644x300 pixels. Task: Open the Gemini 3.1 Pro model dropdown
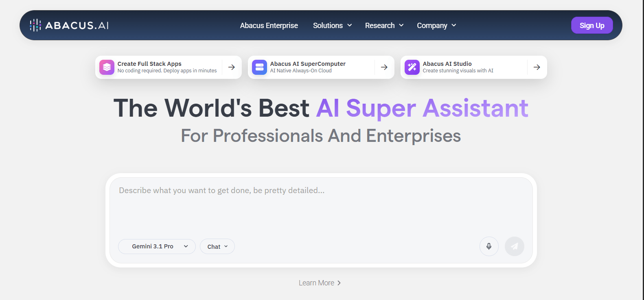coord(157,246)
